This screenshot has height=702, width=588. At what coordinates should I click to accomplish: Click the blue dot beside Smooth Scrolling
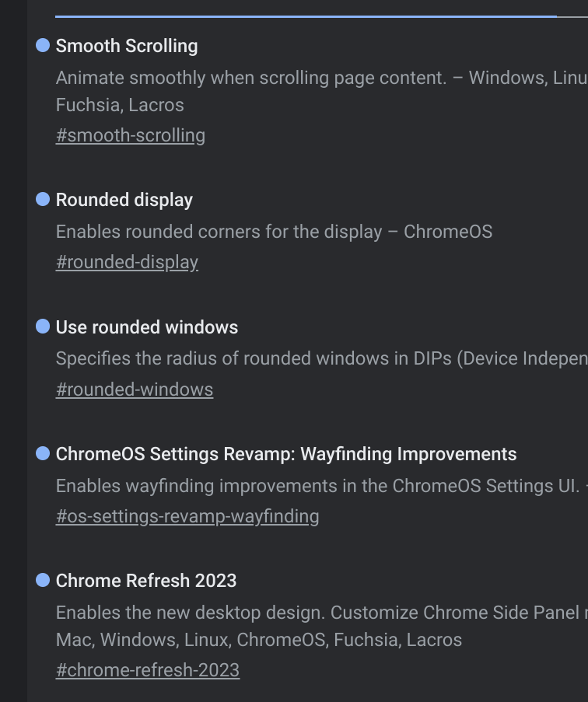43,46
